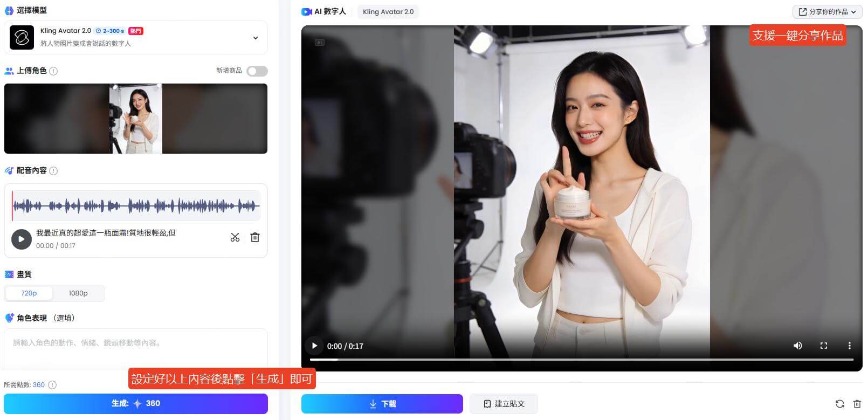The width and height of the screenshot is (868, 420).
Task: Click the Kling Avatar model logo icon
Action: 22,38
